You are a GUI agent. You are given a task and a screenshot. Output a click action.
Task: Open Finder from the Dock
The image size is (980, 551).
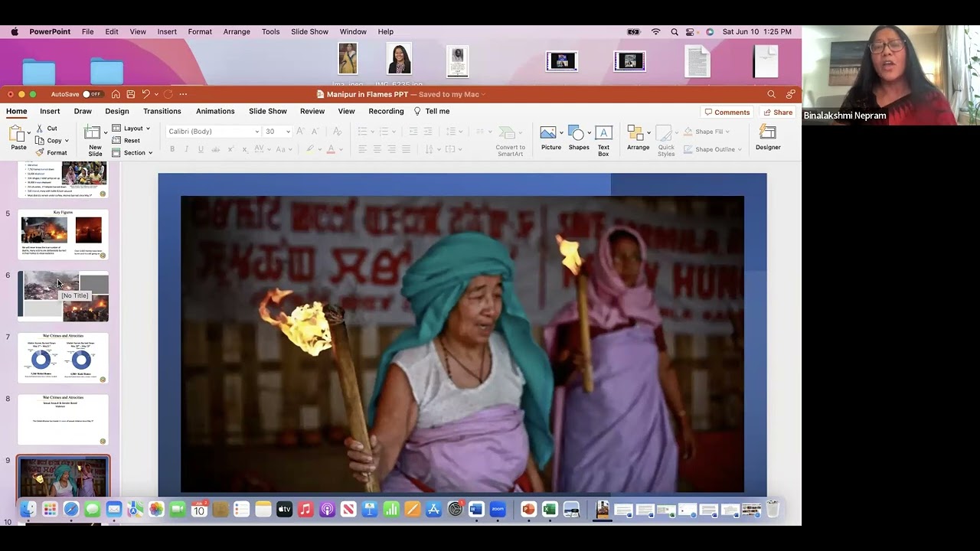tap(28, 509)
